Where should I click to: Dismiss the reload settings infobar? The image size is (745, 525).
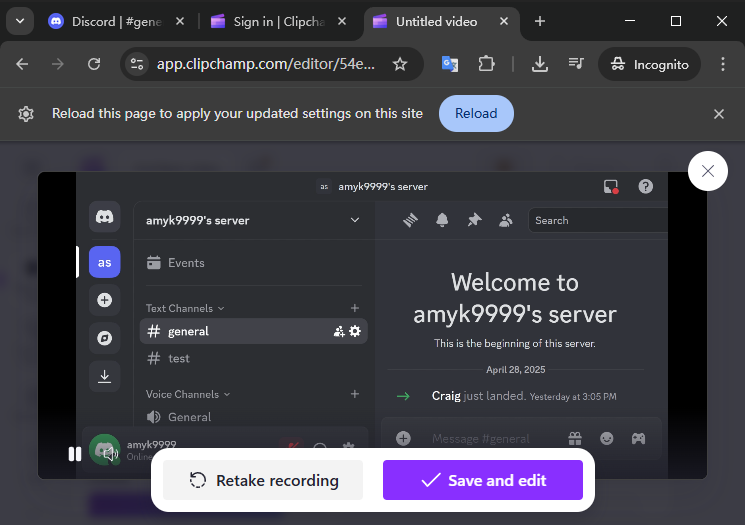point(719,114)
